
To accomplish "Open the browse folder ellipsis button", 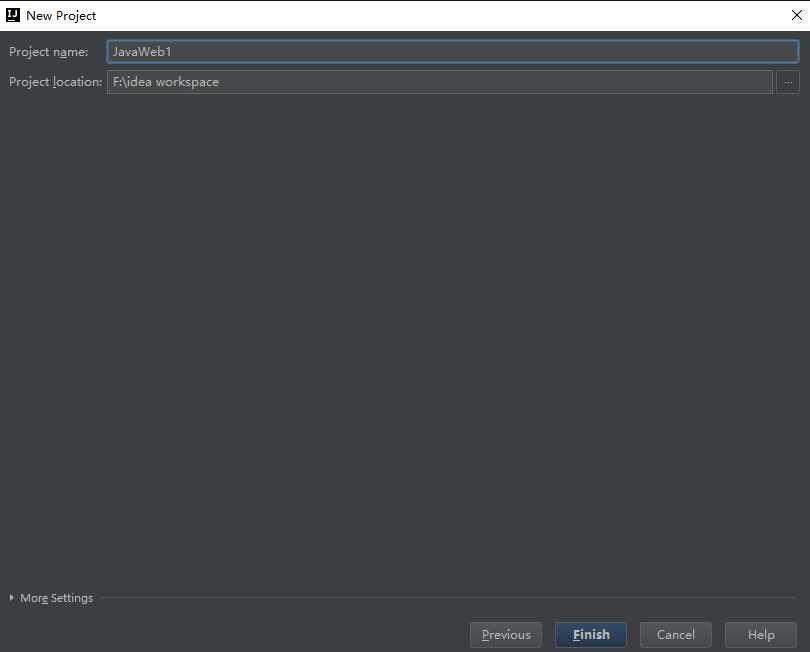I will (787, 82).
